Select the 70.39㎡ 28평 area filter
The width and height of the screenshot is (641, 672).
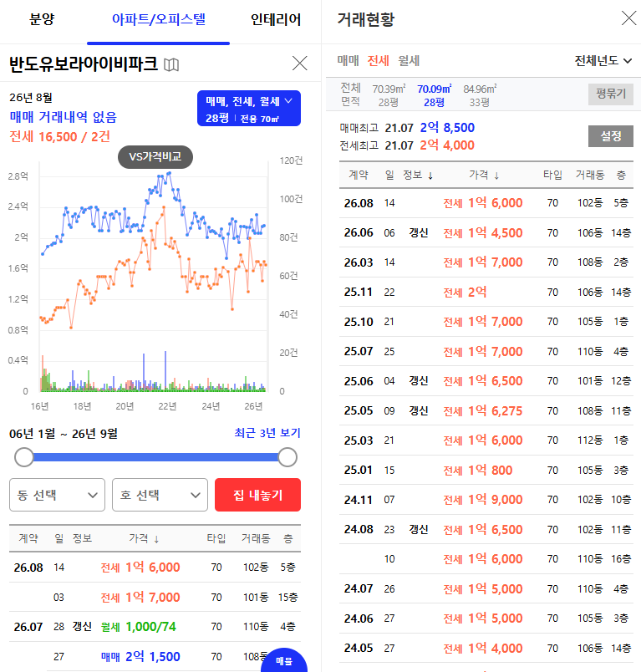tap(389, 95)
